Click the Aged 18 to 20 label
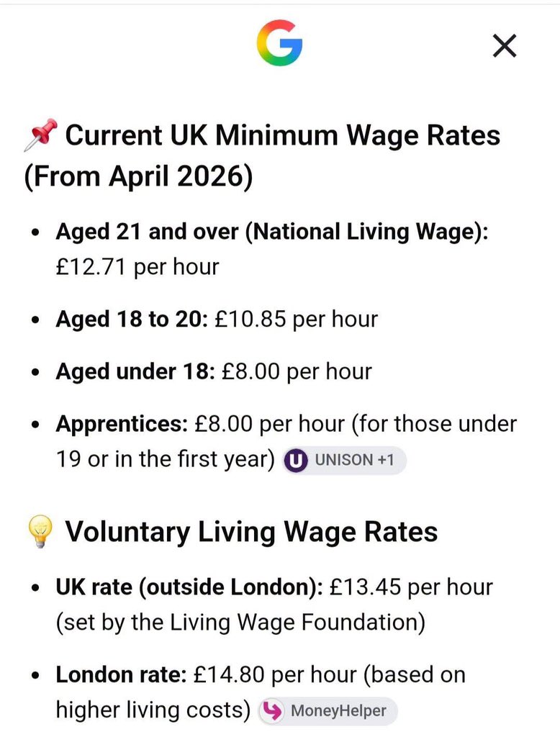560x737 pixels. pyautogui.click(x=132, y=319)
